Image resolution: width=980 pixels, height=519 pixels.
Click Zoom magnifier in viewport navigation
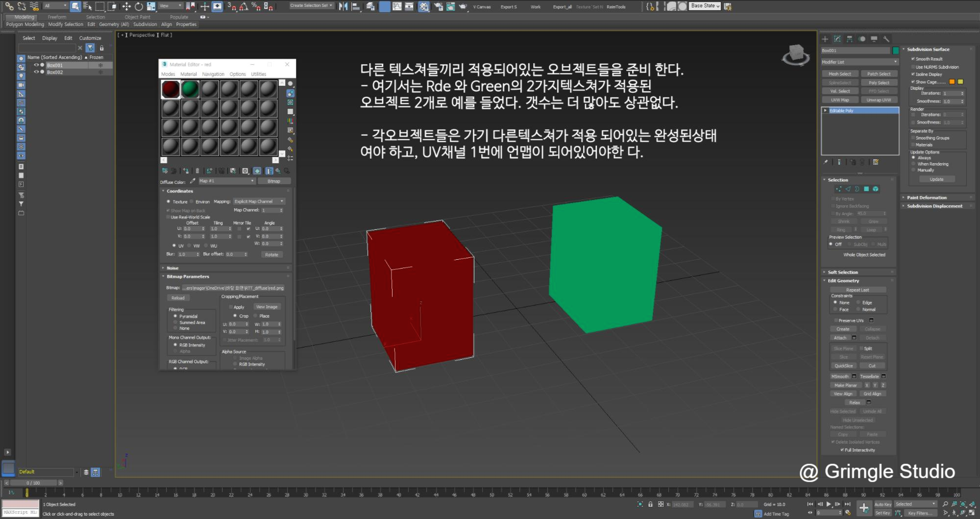click(945, 504)
